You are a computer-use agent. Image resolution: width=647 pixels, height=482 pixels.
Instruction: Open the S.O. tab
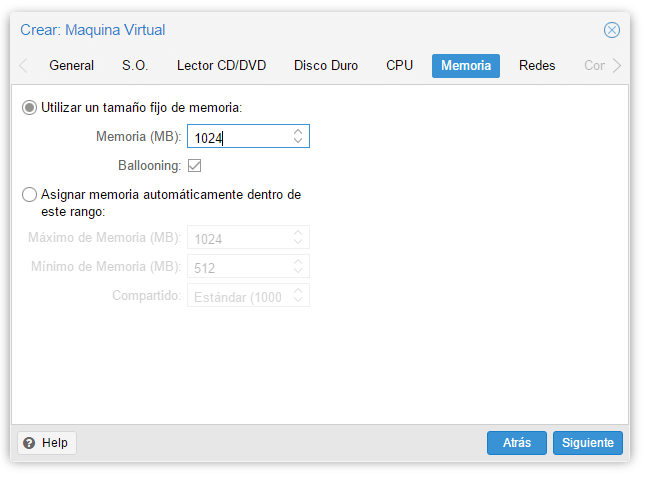(135, 66)
